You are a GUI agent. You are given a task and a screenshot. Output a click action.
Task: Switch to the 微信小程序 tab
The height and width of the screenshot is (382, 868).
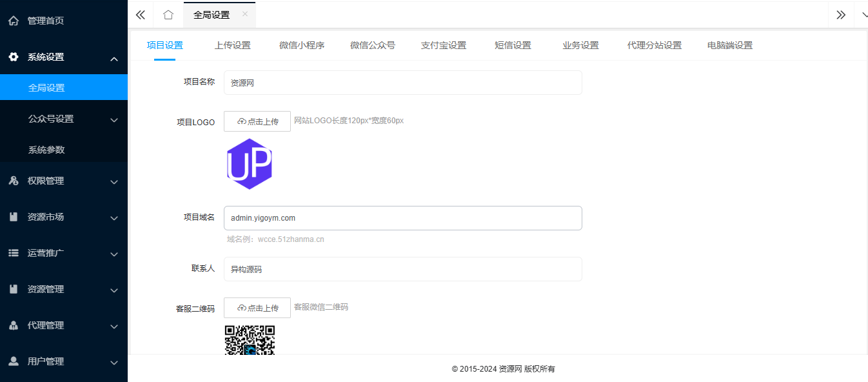click(302, 45)
